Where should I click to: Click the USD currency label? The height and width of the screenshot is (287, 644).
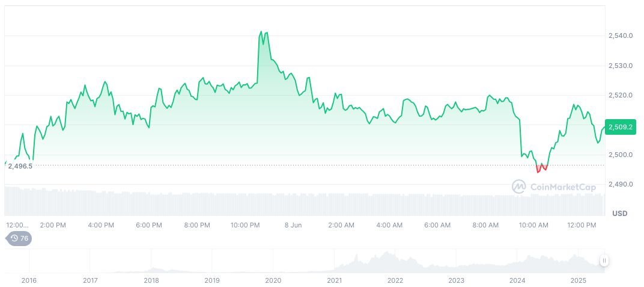coord(619,214)
